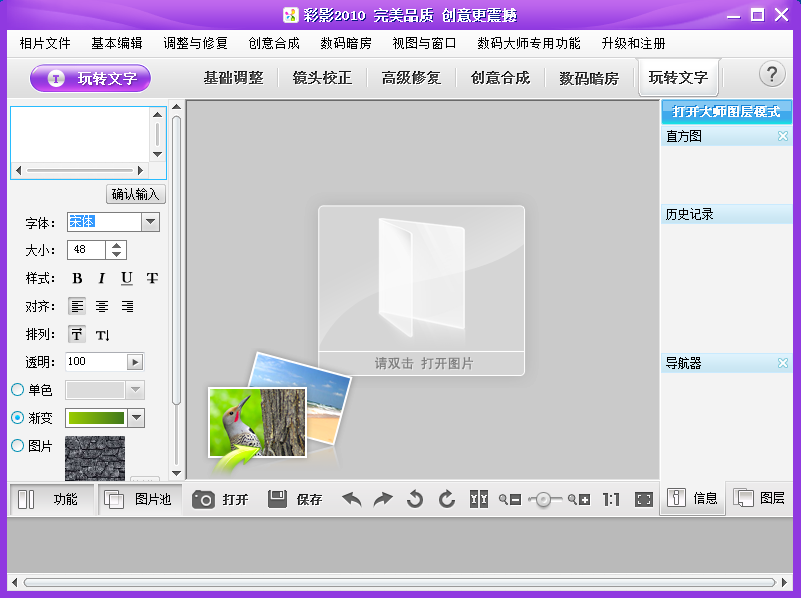Screen dimensions: 801x598
Task: Click 打开大师图层模式 button
Action: click(x=726, y=111)
